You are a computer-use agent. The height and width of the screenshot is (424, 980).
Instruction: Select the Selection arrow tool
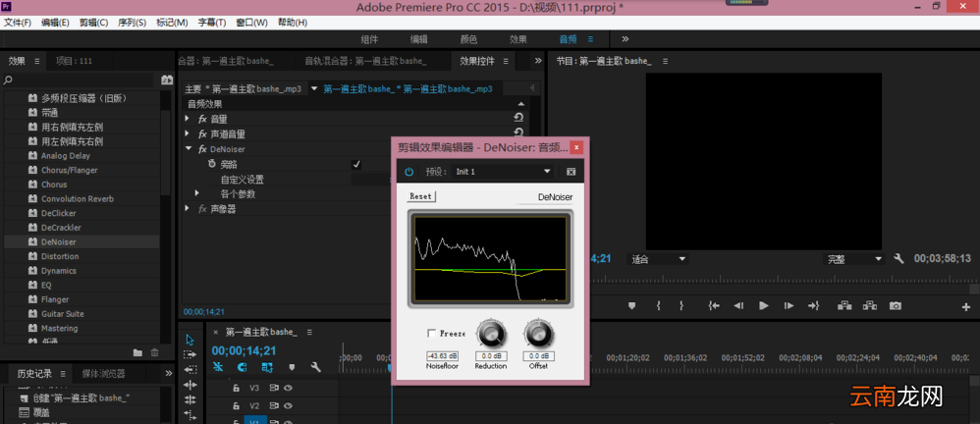pyautogui.click(x=190, y=340)
